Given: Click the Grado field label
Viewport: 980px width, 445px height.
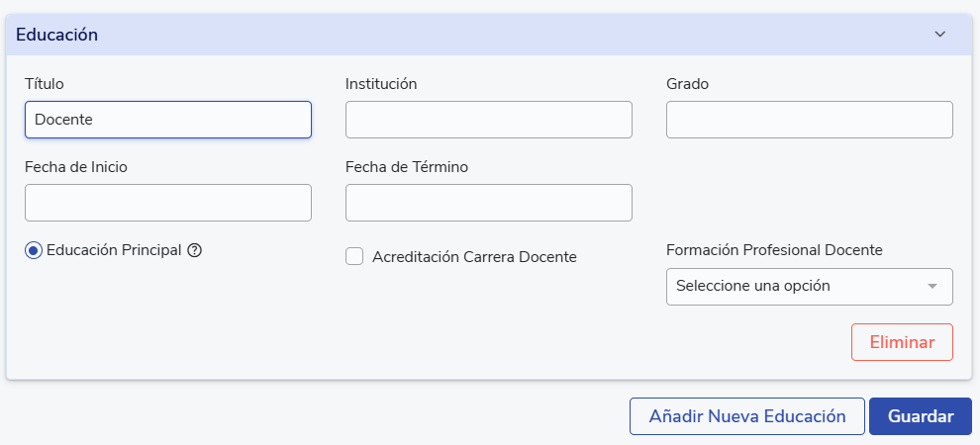Looking at the screenshot, I should point(687,84).
